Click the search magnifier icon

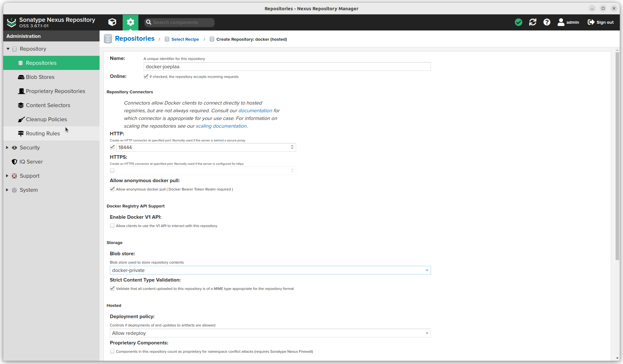click(x=149, y=22)
